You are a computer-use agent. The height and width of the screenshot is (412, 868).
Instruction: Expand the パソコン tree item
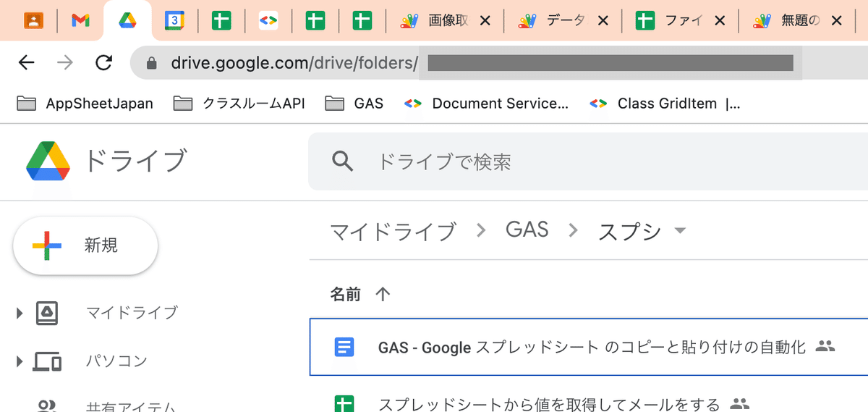tap(20, 361)
